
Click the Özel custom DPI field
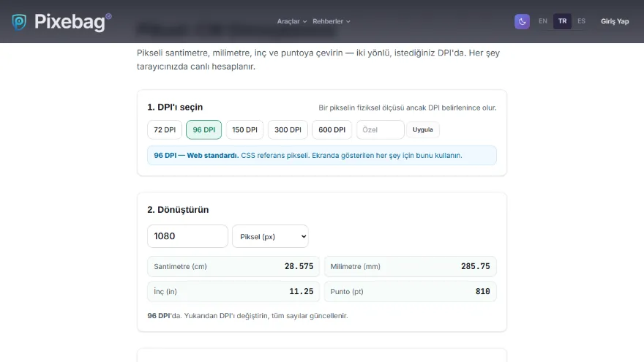[381, 129]
